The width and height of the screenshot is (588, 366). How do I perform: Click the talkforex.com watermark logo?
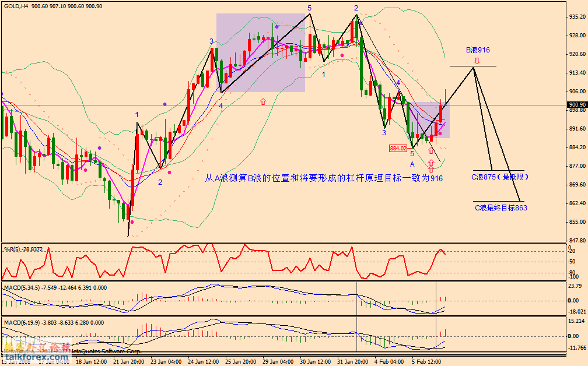coord(29,356)
